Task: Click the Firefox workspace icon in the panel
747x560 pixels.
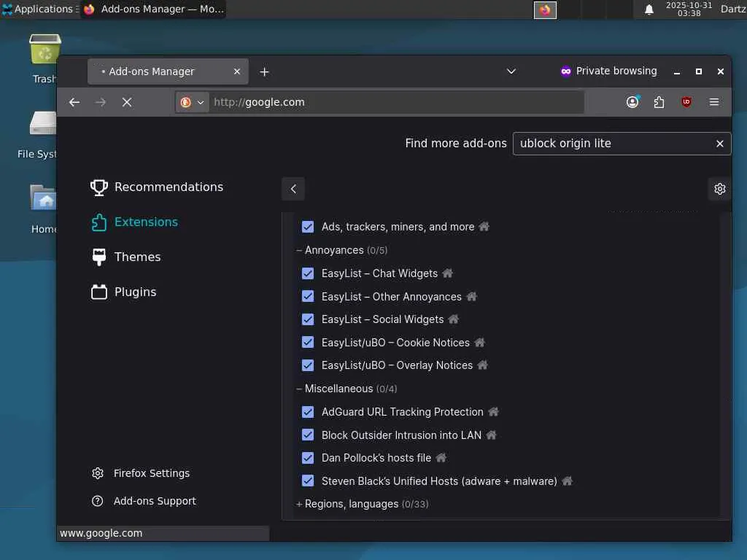Action: (x=545, y=10)
